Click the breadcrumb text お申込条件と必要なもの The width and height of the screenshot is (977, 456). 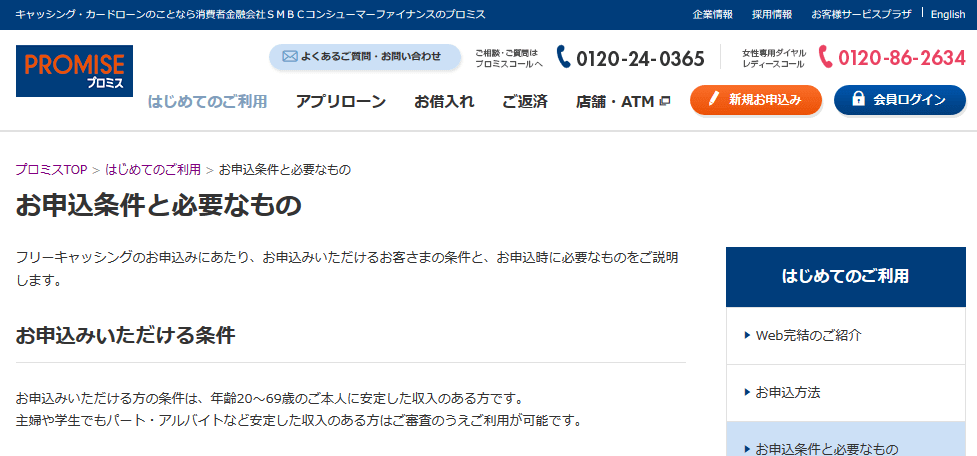285,169
